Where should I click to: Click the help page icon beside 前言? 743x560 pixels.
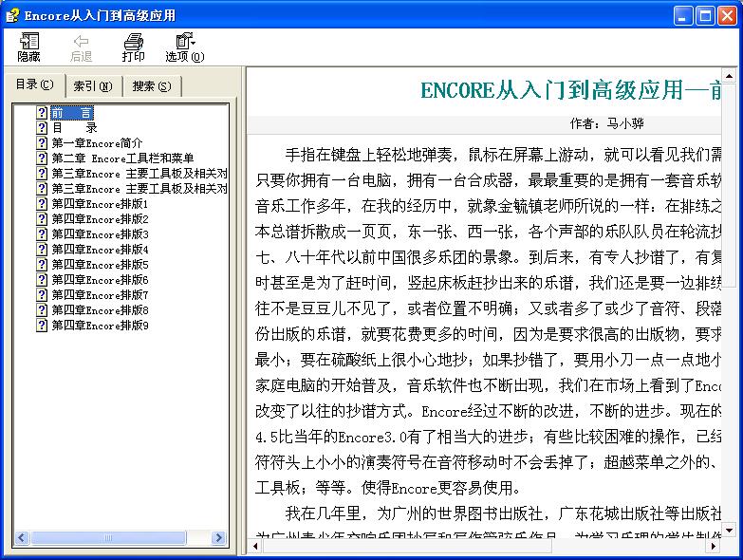42,113
